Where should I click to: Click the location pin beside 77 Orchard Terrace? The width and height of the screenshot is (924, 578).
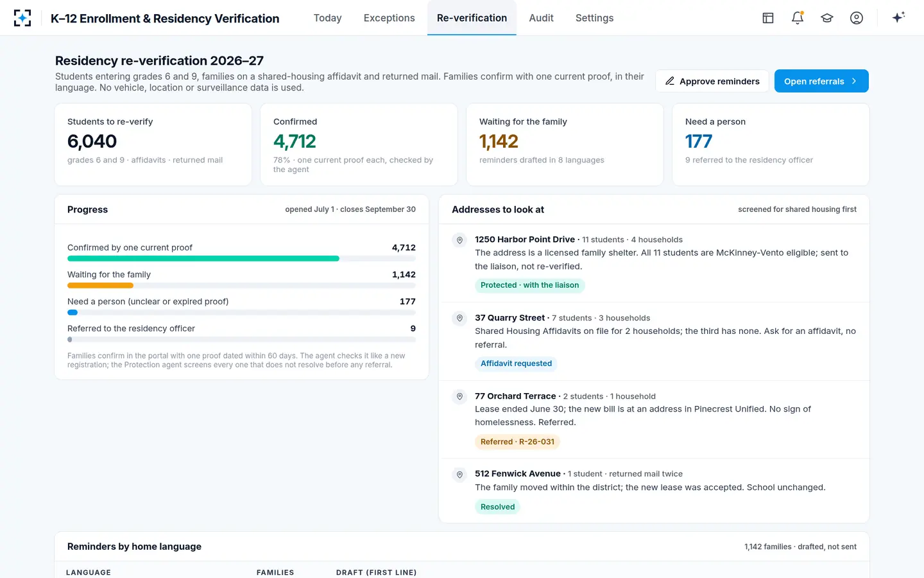tap(459, 397)
